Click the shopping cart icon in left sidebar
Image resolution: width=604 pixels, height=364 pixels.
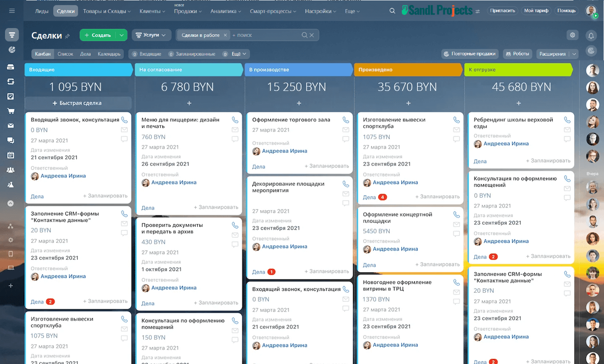11,111
